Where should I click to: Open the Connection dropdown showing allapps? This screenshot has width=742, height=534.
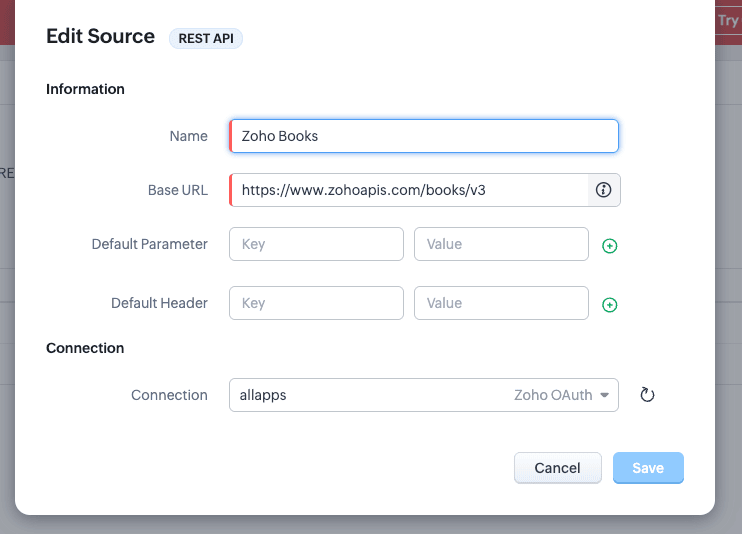424,395
